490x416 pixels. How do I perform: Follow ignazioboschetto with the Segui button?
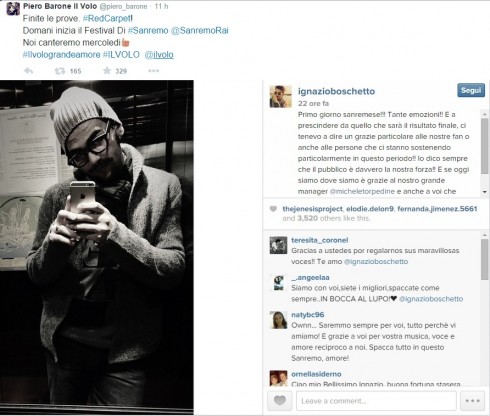click(471, 90)
